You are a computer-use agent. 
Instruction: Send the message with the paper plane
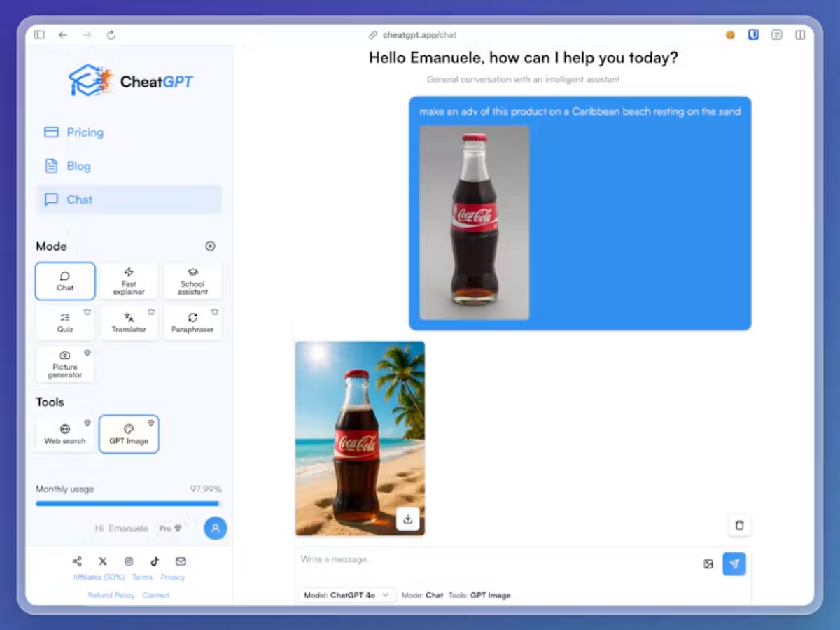pyautogui.click(x=734, y=563)
